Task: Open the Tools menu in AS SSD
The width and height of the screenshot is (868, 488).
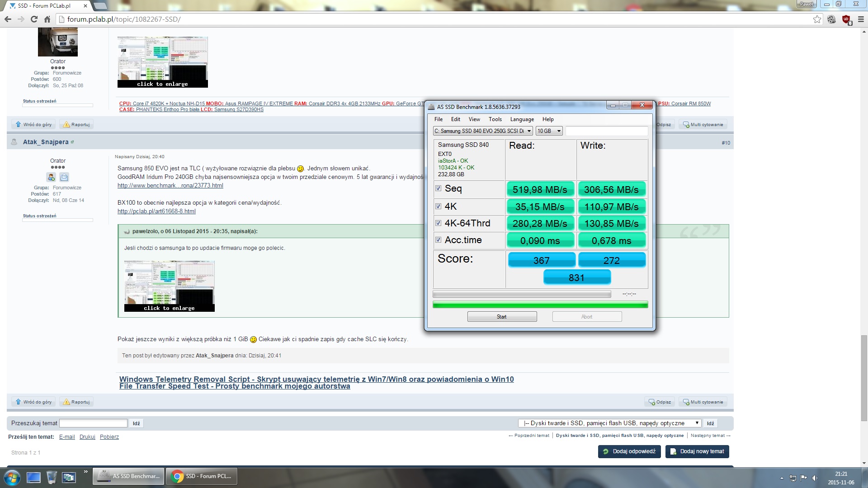Action: click(495, 119)
